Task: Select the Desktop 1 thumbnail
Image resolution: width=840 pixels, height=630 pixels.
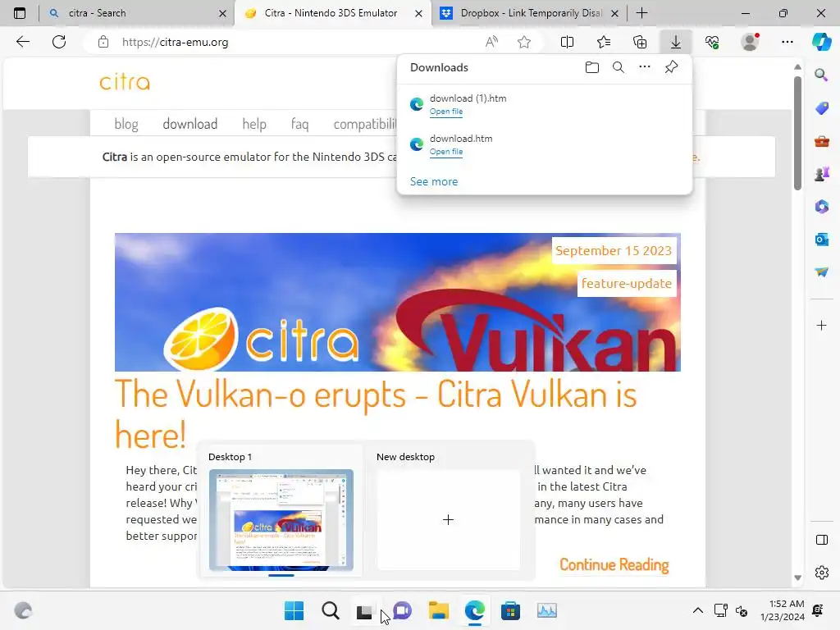Action: [x=281, y=519]
